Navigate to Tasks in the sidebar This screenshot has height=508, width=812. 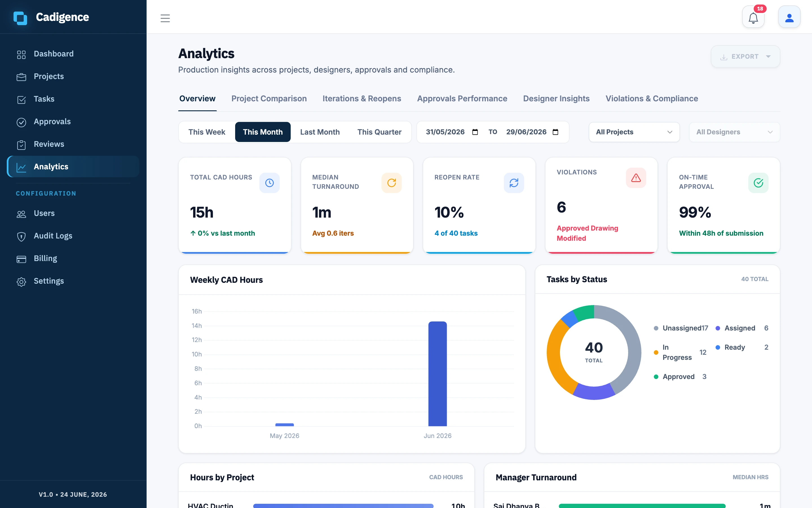pyautogui.click(x=73, y=99)
